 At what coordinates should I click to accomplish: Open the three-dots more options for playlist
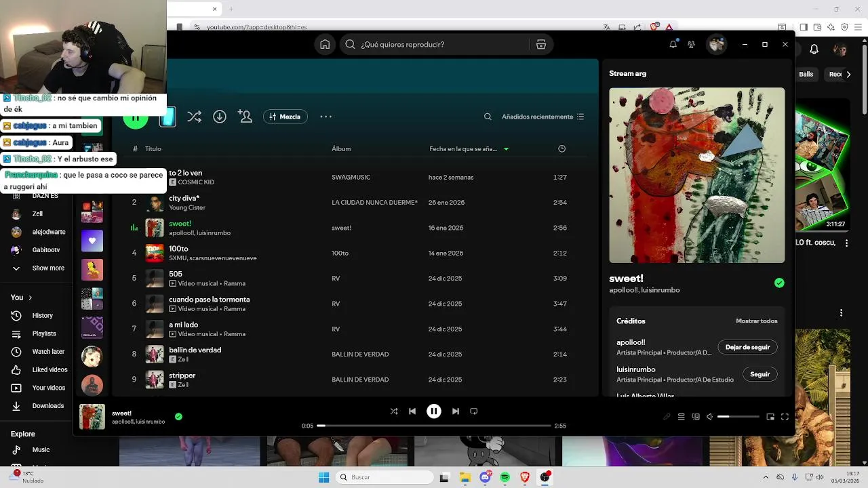click(x=326, y=117)
